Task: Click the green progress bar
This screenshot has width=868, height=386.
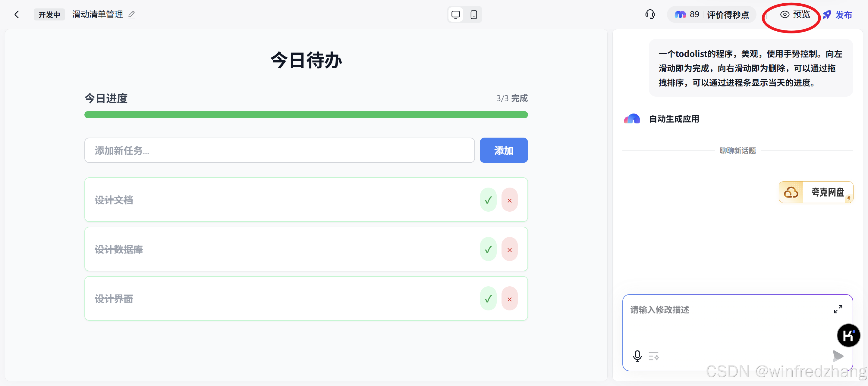Action: coord(306,115)
